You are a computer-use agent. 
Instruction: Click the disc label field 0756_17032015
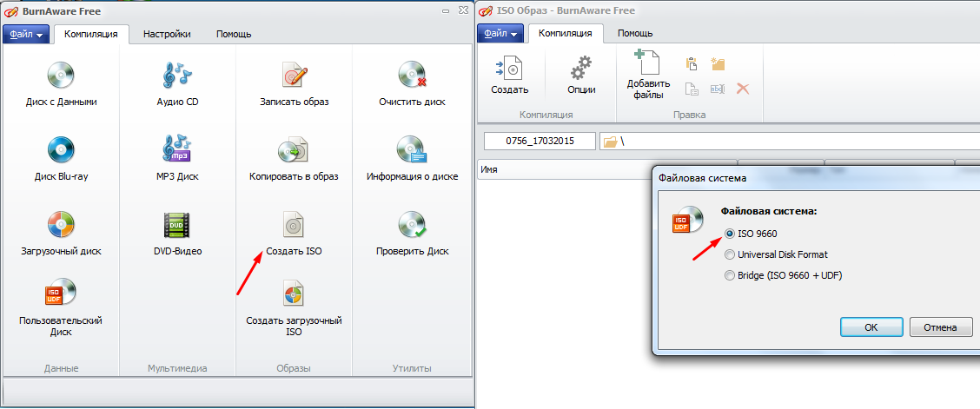click(540, 142)
